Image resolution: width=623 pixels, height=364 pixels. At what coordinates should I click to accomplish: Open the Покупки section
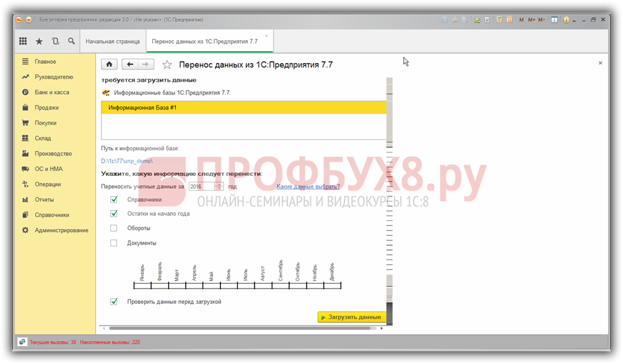tap(45, 123)
